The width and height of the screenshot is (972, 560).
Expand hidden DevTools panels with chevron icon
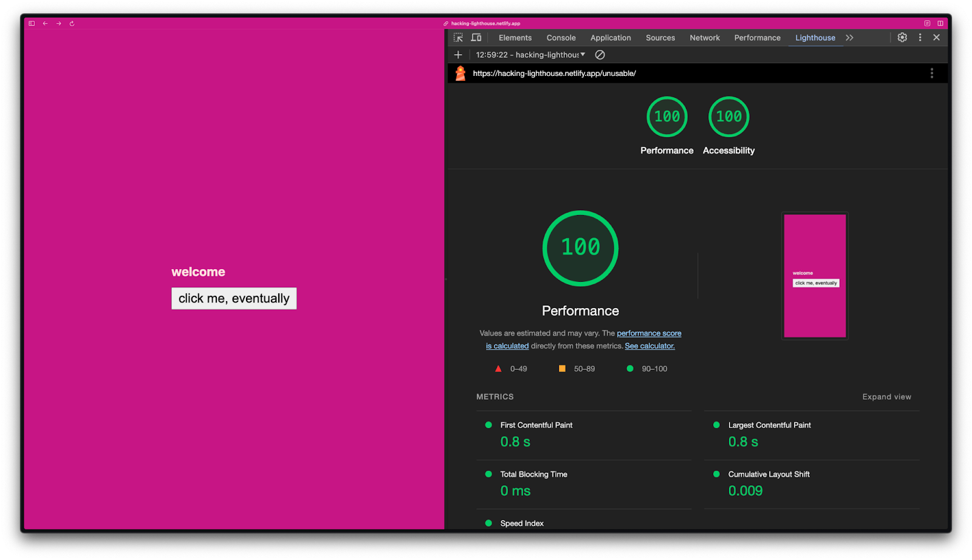tap(849, 37)
